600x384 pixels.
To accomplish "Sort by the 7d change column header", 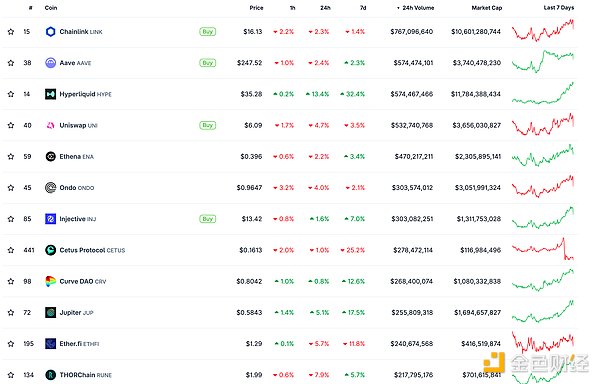I will click(363, 8).
